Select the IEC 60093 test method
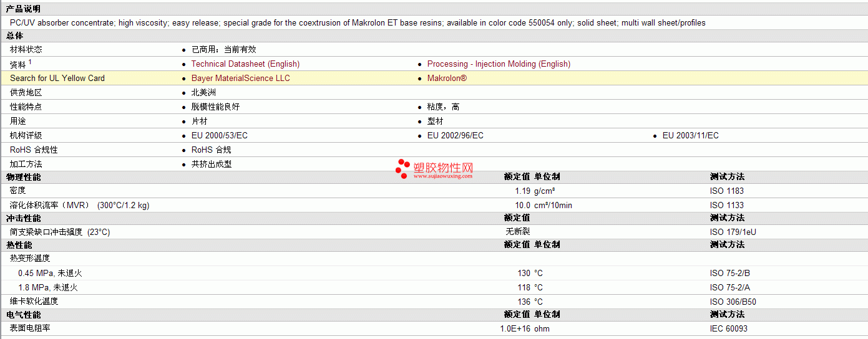The image size is (868, 339). 729,328
